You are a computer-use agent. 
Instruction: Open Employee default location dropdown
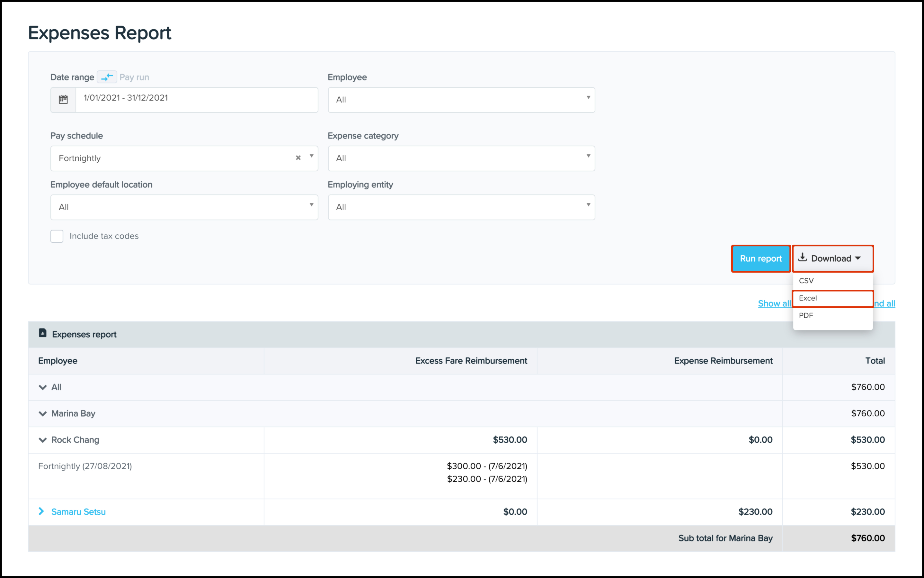184,207
